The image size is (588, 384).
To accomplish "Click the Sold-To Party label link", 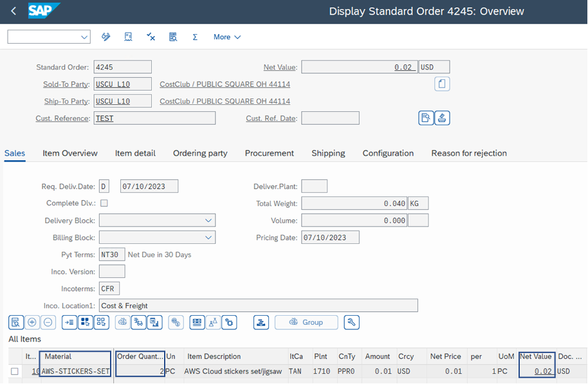I will (x=66, y=84).
